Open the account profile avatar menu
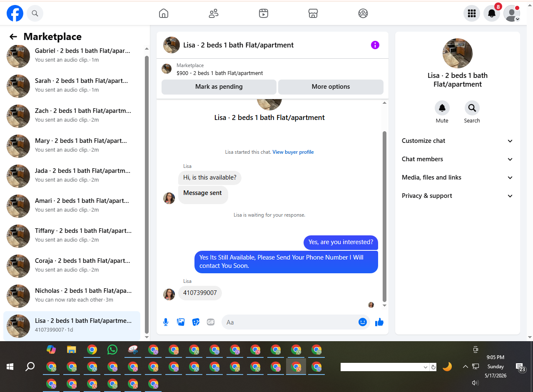Image resolution: width=533 pixels, height=392 pixels. click(x=512, y=13)
